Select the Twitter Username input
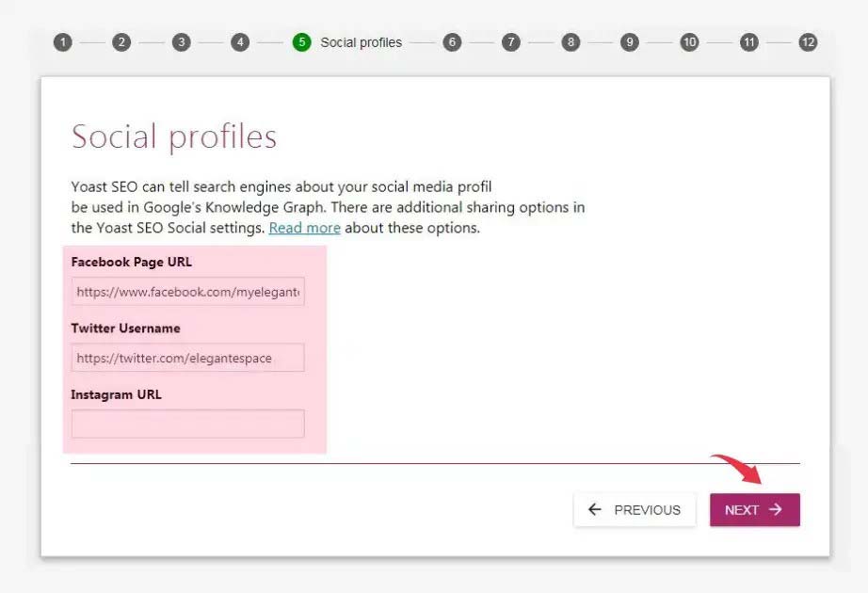 (187, 358)
